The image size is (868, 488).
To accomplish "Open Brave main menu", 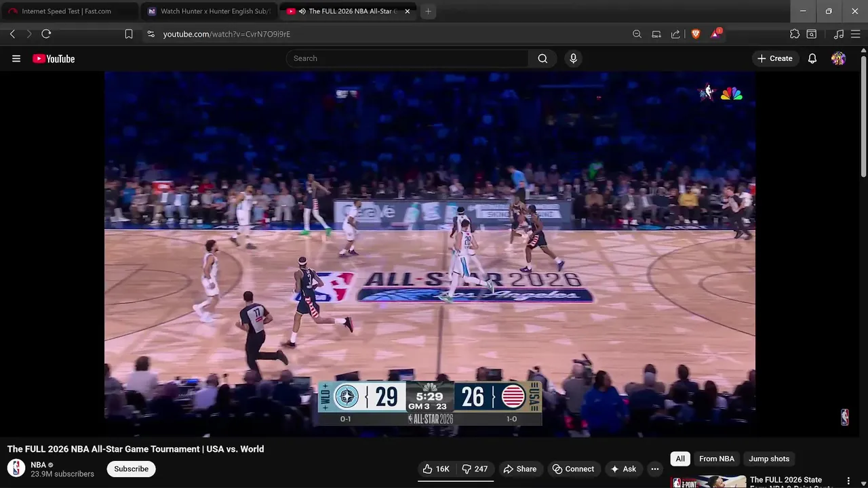I will tap(856, 34).
